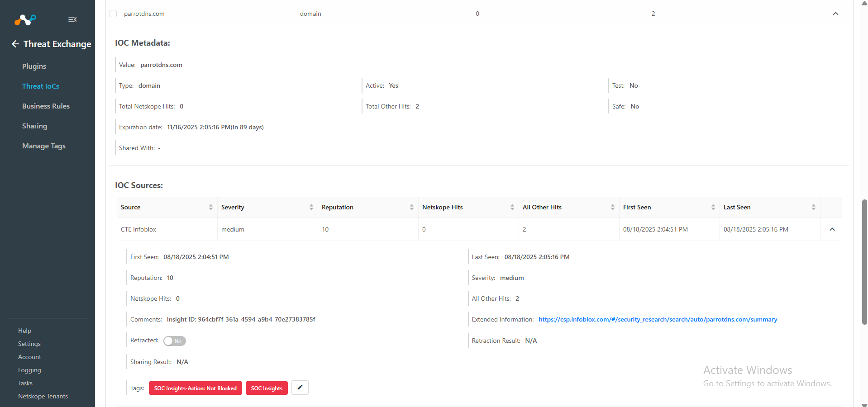Sort by First Seen column arrows

tap(713, 207)
